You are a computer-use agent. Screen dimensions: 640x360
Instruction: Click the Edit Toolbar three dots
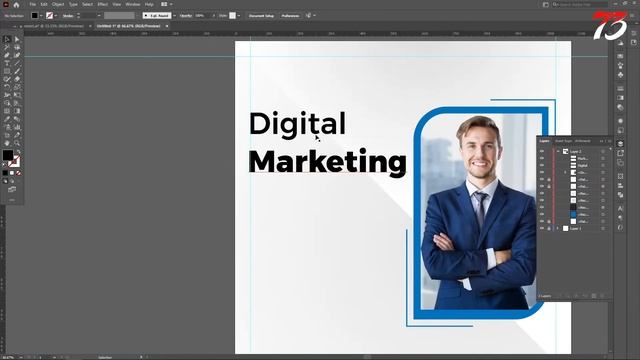coord(12,200)
